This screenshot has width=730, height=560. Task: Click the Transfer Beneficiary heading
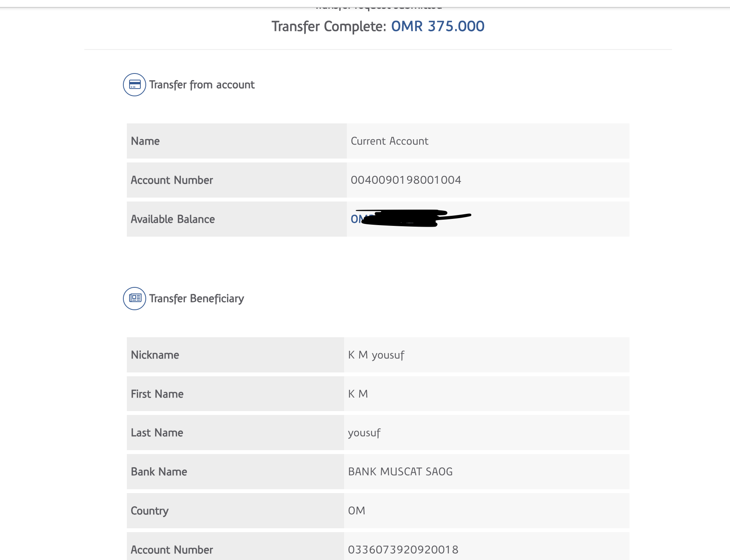(x=196, y=299)
